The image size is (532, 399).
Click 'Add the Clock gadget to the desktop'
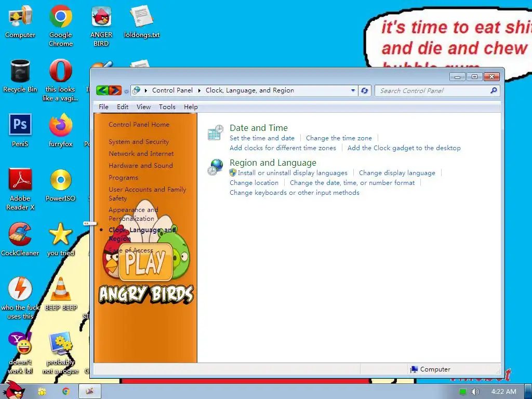[x=404, y=148]
